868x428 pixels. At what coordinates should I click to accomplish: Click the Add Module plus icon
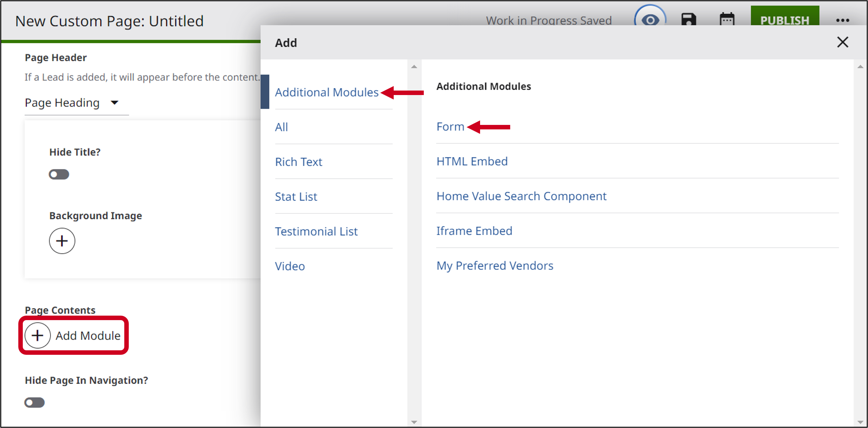point(38,335)
